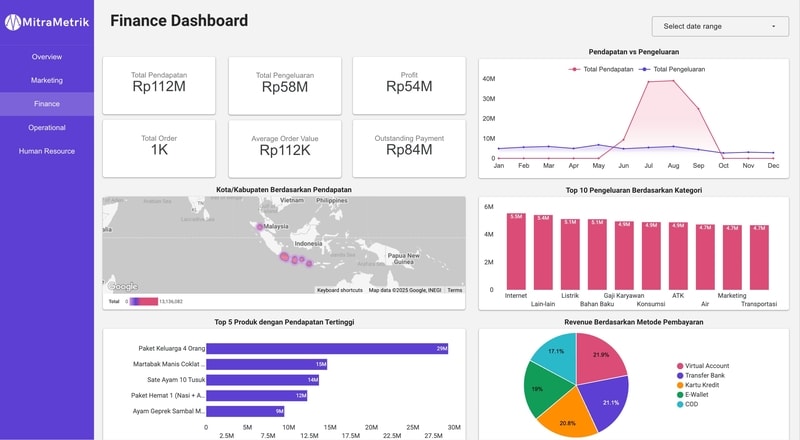Click the Google logo on the map
The width and height of the screenshot is (800, 440).
point(123,287)
